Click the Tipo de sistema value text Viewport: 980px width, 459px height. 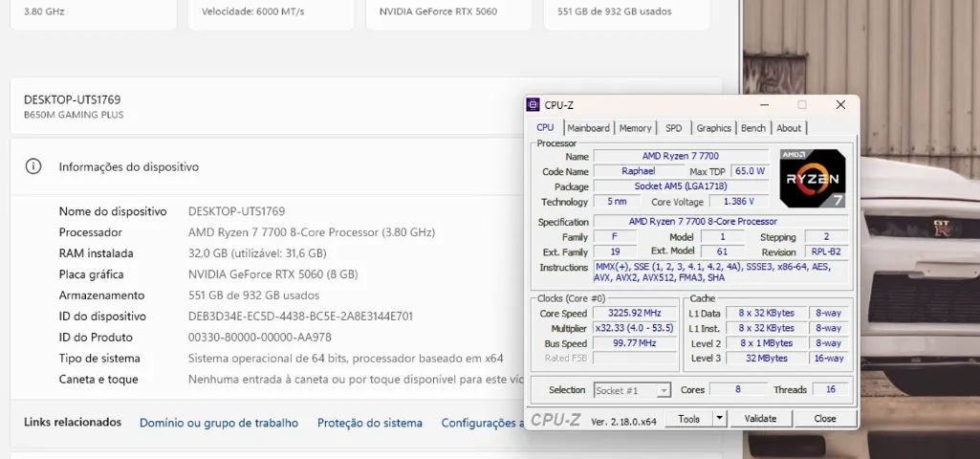tap(345, 359)
